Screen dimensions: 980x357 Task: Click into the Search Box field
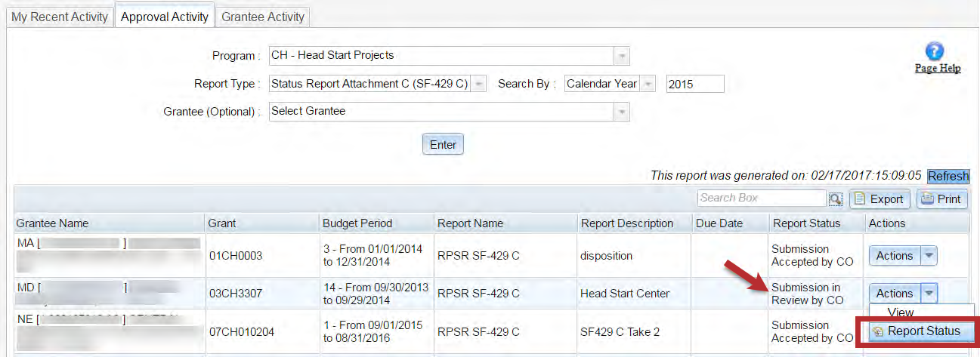click(x=761, y=199)
